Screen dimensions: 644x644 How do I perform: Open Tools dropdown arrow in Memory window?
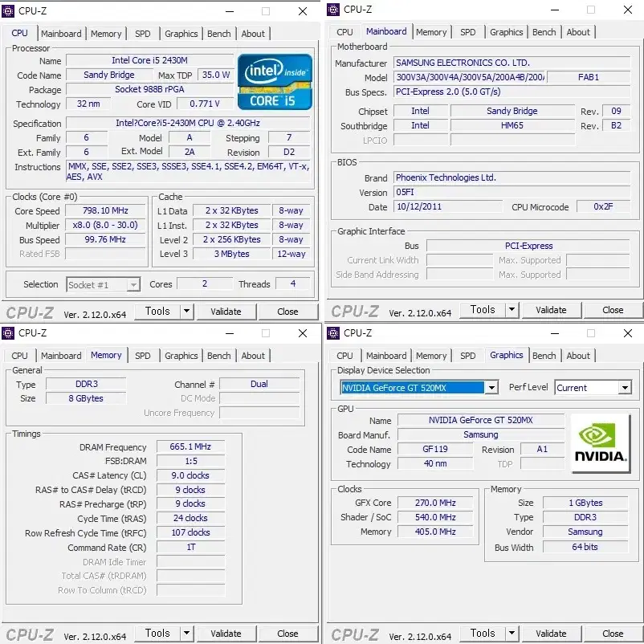[x=186, y=634]
